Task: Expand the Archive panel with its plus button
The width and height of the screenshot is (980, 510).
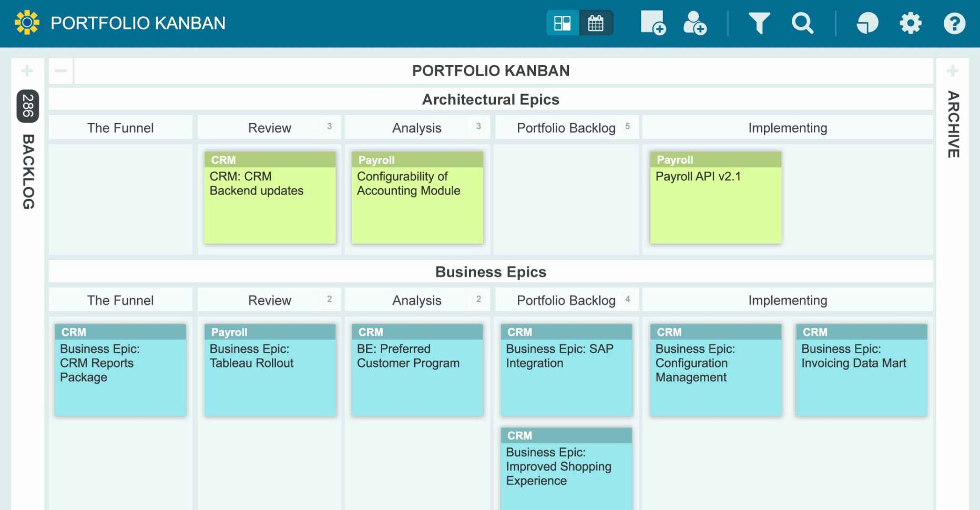Action: point(952,70)
